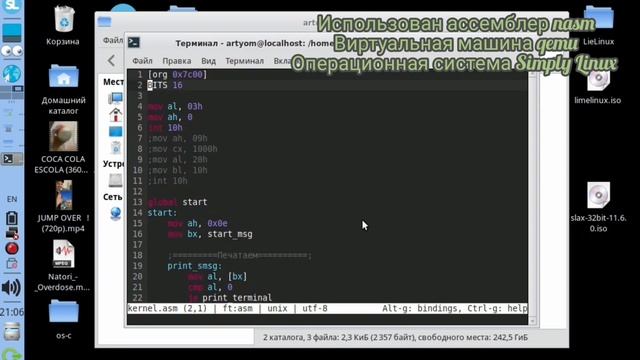Click the 'unix' file format status entry
Image resolution: width=640 pixels, height=360 pixels.
click(277, 309)
